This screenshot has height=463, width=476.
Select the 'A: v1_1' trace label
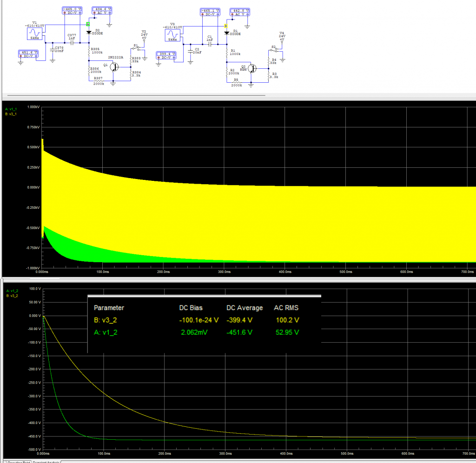[x=11, y=109]
